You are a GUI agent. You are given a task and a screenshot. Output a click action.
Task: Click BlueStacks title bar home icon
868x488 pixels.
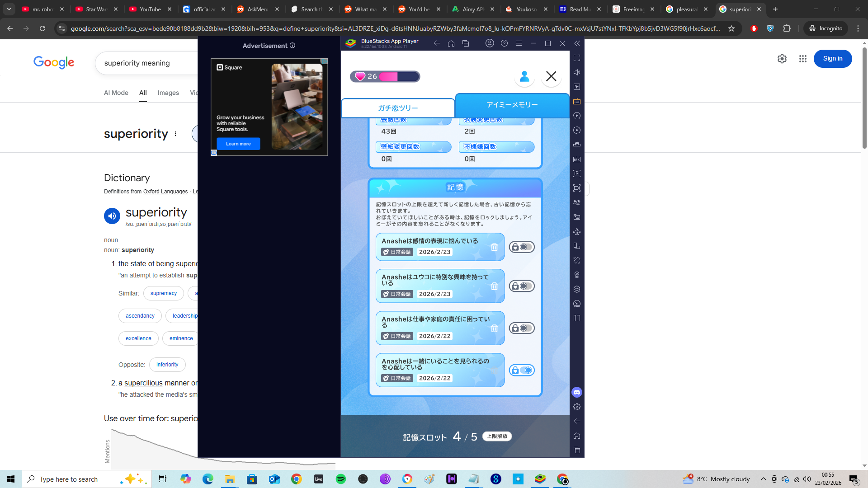point(451,43)
